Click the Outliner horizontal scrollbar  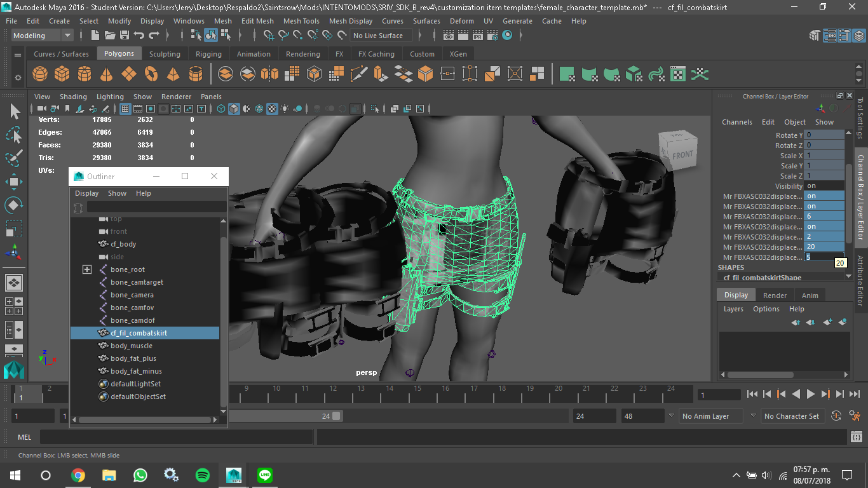[145, 420]
